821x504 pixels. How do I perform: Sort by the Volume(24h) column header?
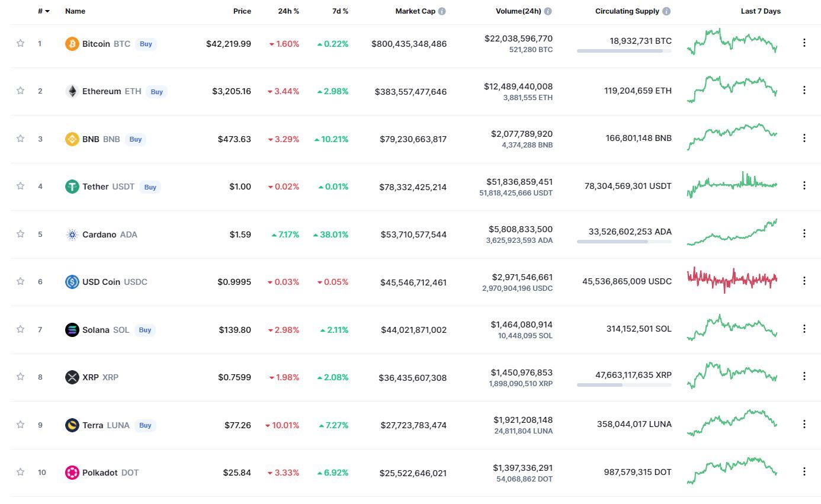(518, 11)
